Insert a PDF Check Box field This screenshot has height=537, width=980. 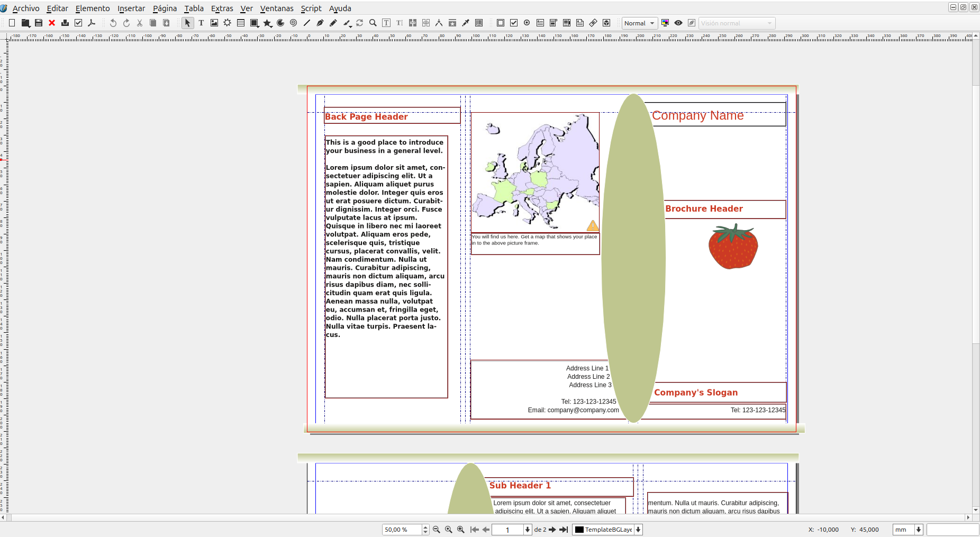514,23
